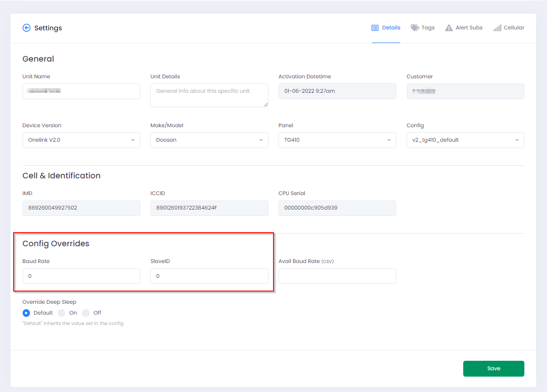Screen dimensions: 547x392
Task: Open the Alert Subs tab
Action: 469,28
